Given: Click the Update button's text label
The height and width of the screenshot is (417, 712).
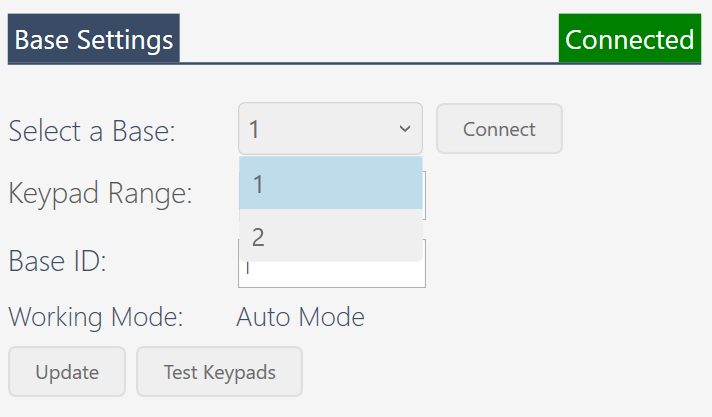Looking at the screenshot, I should click(67, 372).
